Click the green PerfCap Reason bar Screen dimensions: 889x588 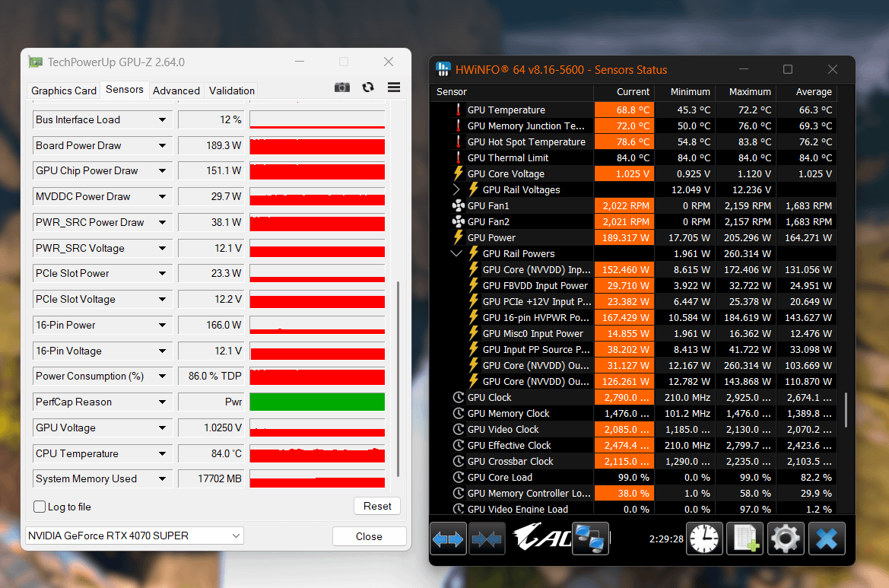click(x=318, y=402)
